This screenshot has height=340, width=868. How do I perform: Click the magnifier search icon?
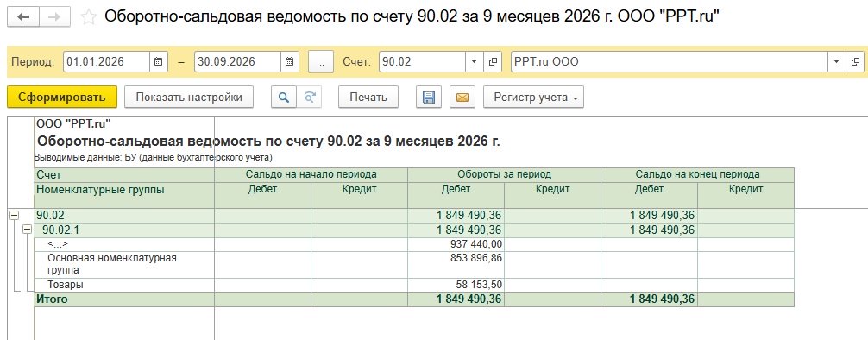284,97
